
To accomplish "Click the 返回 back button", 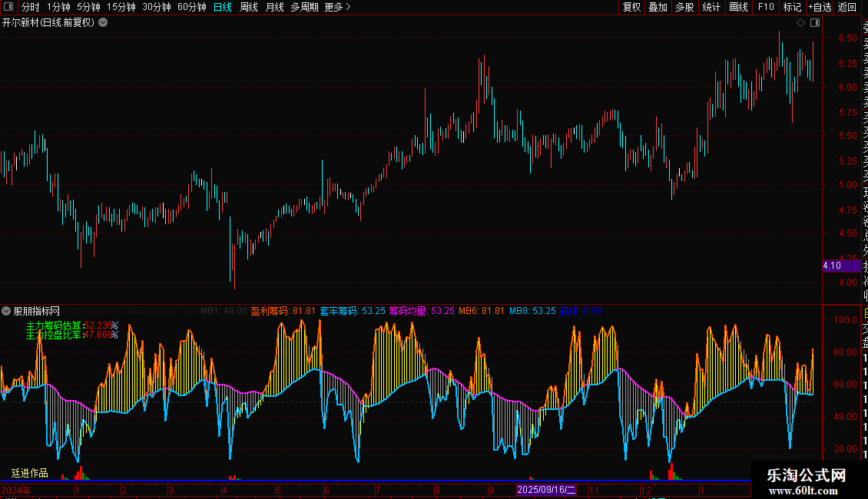I will pyautogui.click(x=847, y=7).
